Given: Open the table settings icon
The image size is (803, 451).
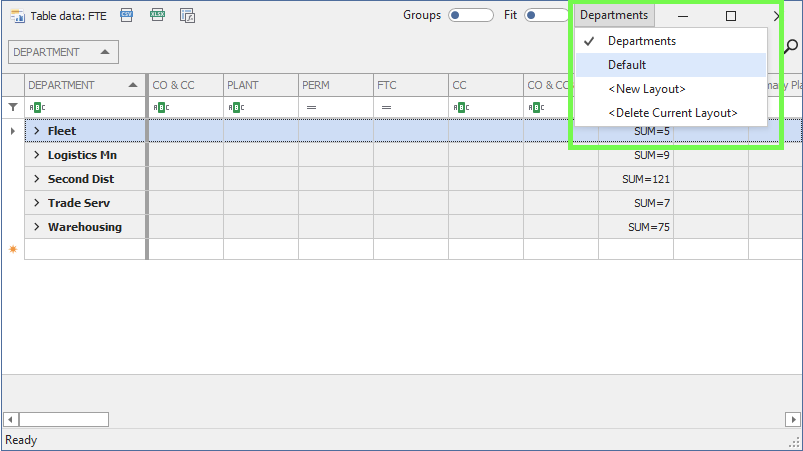Looking at the screenshot, I should coord(188,15).
